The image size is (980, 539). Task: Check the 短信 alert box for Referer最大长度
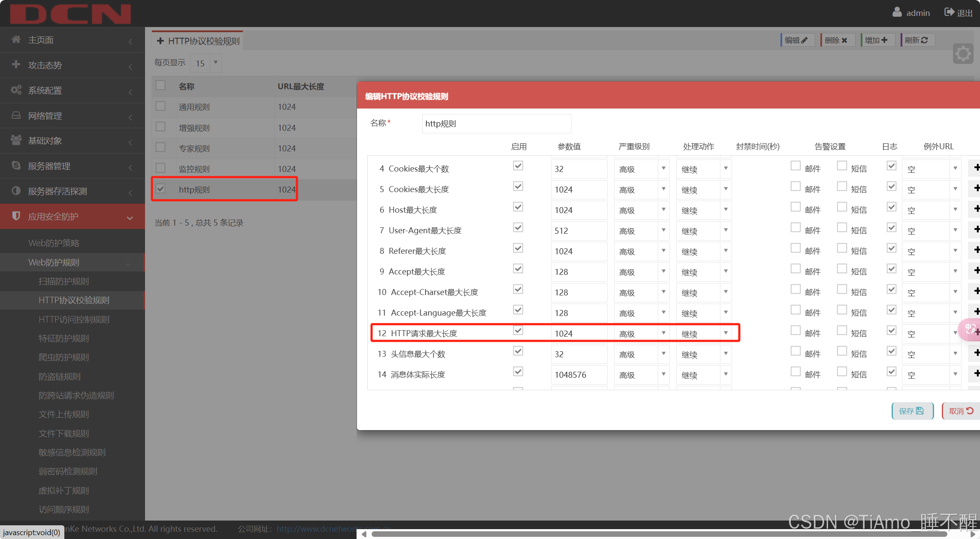pyautogui.click(x=842, y=248)
